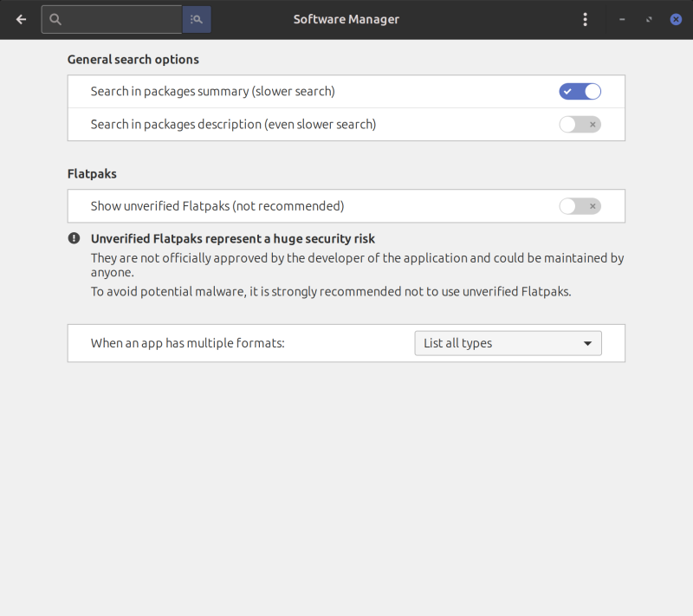The height and width of the screenshot is (616, 693).
Task: Click the warning icon beside Unverified Flatpaks notice
Action: point(74,238)
